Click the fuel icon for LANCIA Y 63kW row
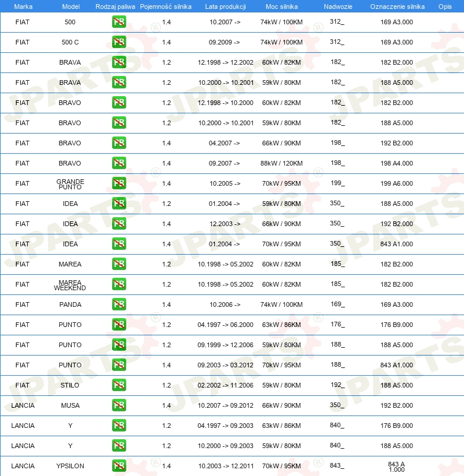 pyautogui.click(x=119, y=426)
